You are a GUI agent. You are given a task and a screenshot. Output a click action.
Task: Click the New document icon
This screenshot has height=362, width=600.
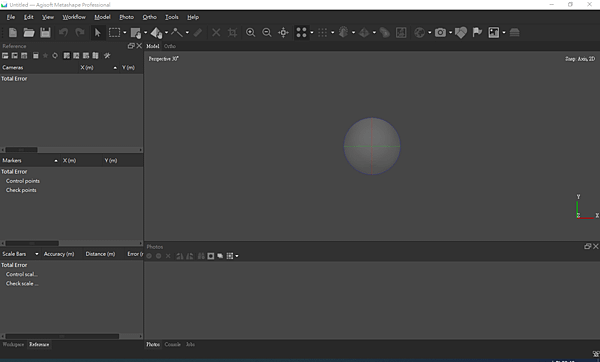pos(13,33)
